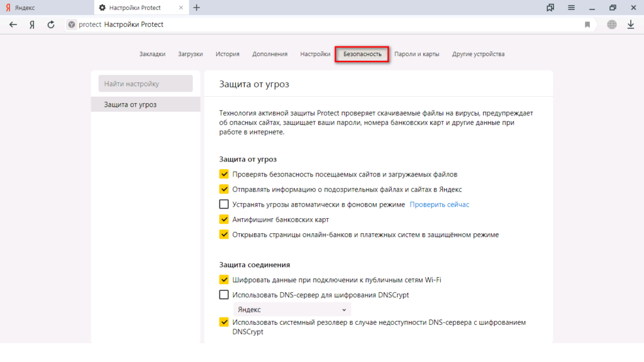Uncheck Отправлять информацию о подозрительных файлах
This screenshot has width=644, height=362.
tap(224, 189)
